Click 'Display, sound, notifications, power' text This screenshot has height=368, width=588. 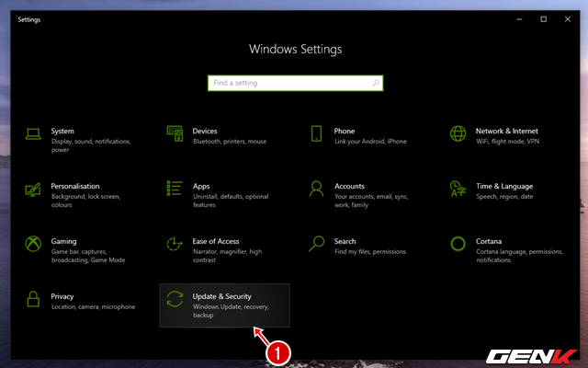pos(91,145)
